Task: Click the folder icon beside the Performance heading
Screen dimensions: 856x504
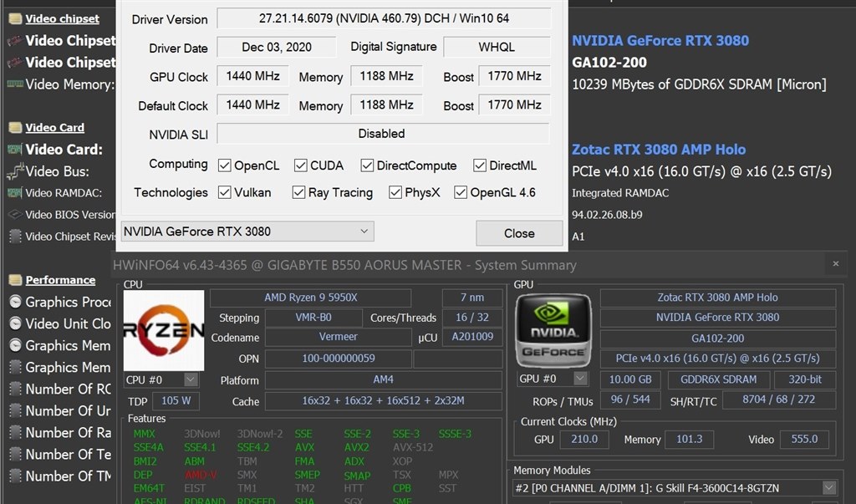Action: (15, 280)
